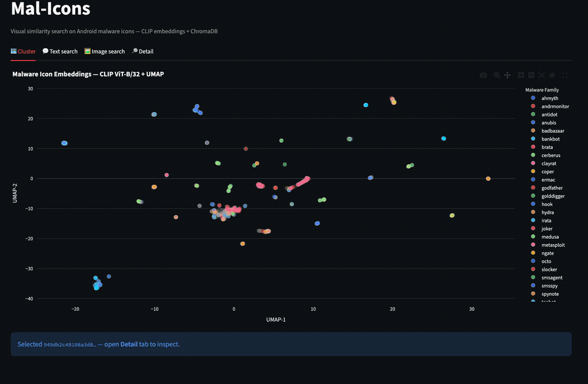
Task: Click the orange coper legend marker
Action: click(x=533, y=171)
